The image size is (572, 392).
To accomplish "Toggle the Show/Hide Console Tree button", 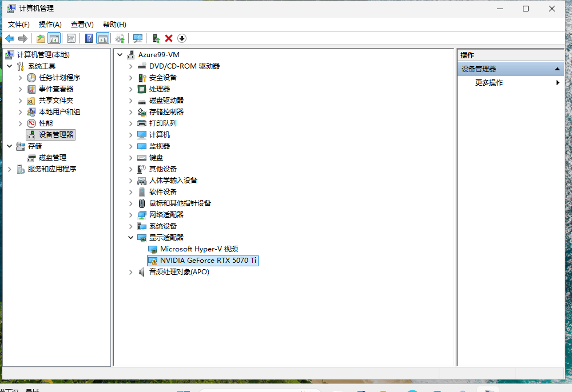I will tap(54, 38).
